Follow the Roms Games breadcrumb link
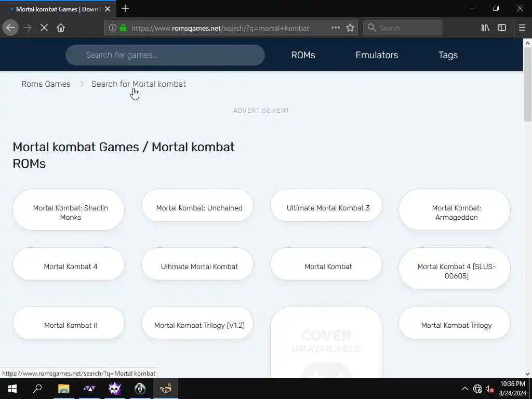 (x=46, y=84)
